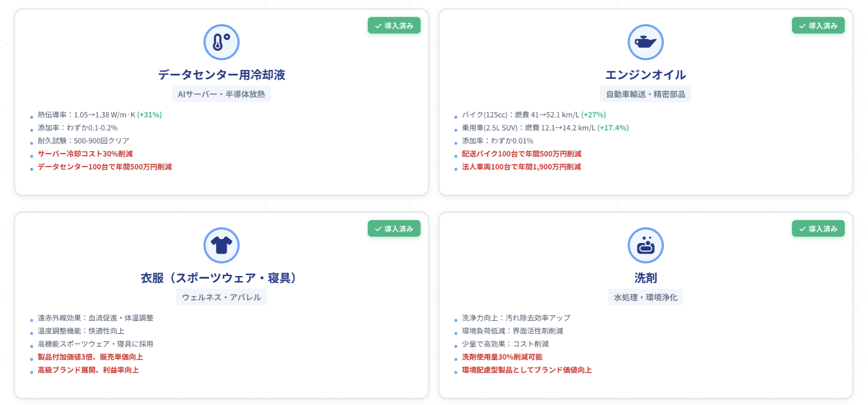Click 導入済み badge on 洗剤 card

pos(818,229)
